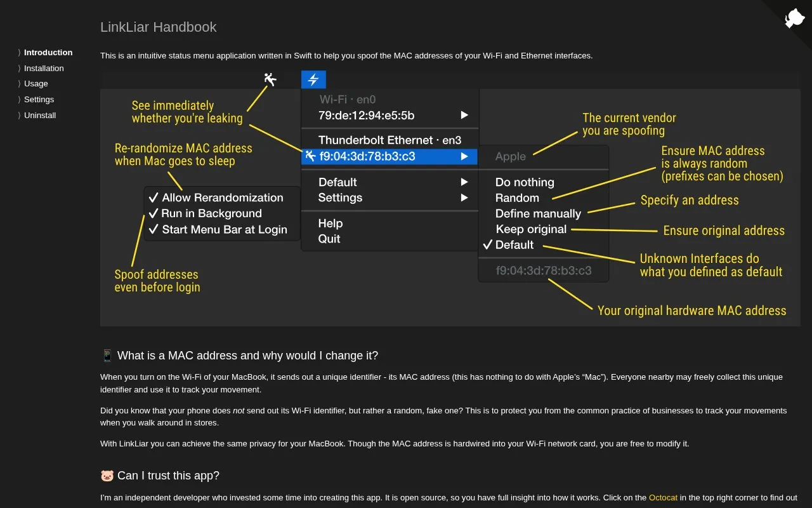Screen dimensions: 812x508
Task: Select Settings in the sidebar navigation
Action: tap(39, 100)
